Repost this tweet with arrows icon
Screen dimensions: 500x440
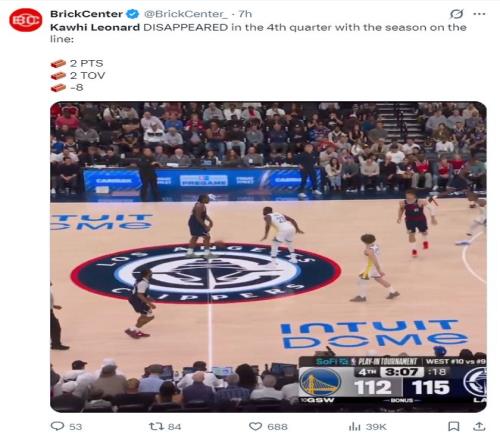pos(155,426)
